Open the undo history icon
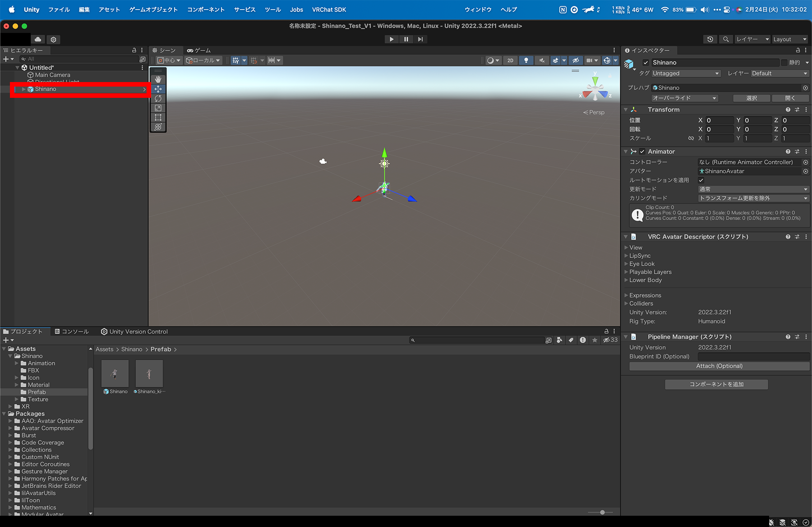Screen dimensions: 812x527 click(710, 39)
